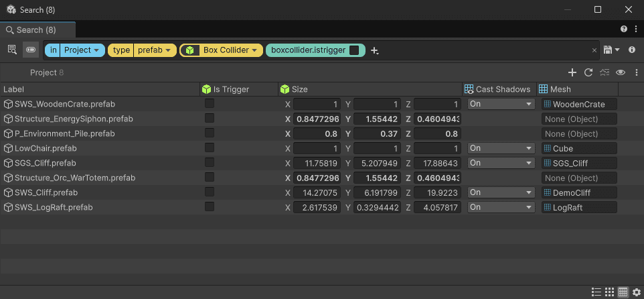This screenshot has height=299, width=644.
Task: Enable Is Trigger for SWS_WoodenCrate.prefab
Action: [x=210, y=104]
